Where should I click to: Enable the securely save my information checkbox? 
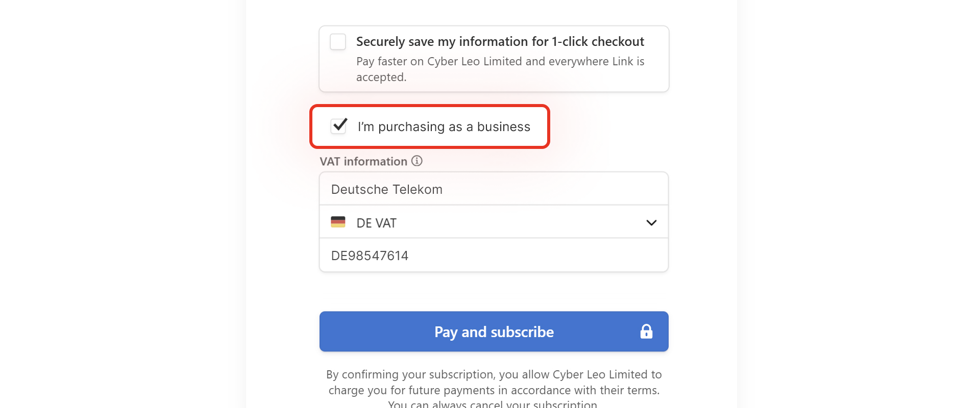338,42
